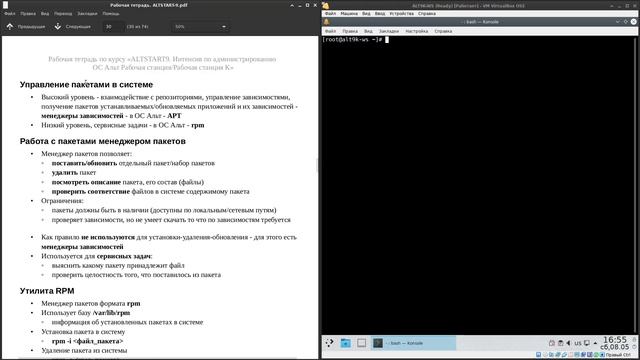Close the Konsole window

pos(633,22)
